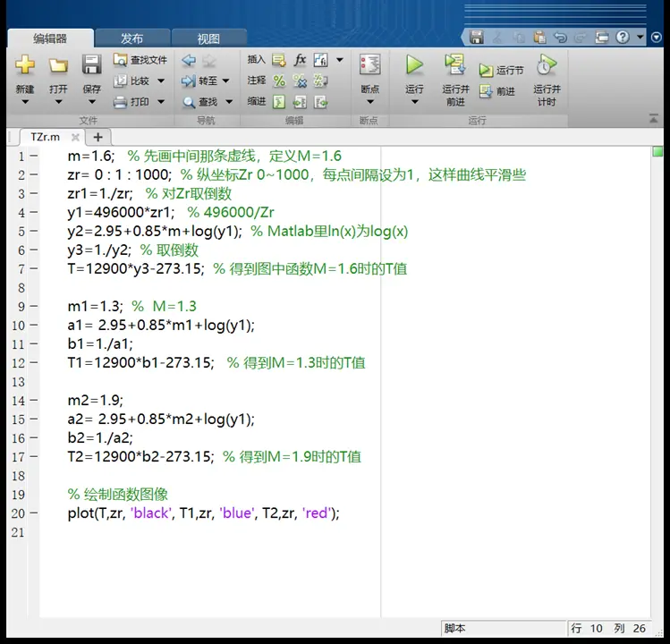The width and height of the screenshot is (670, 644).
Task: Click the Find Files icon
Action: pyautogui.click(x=120, y=60)
